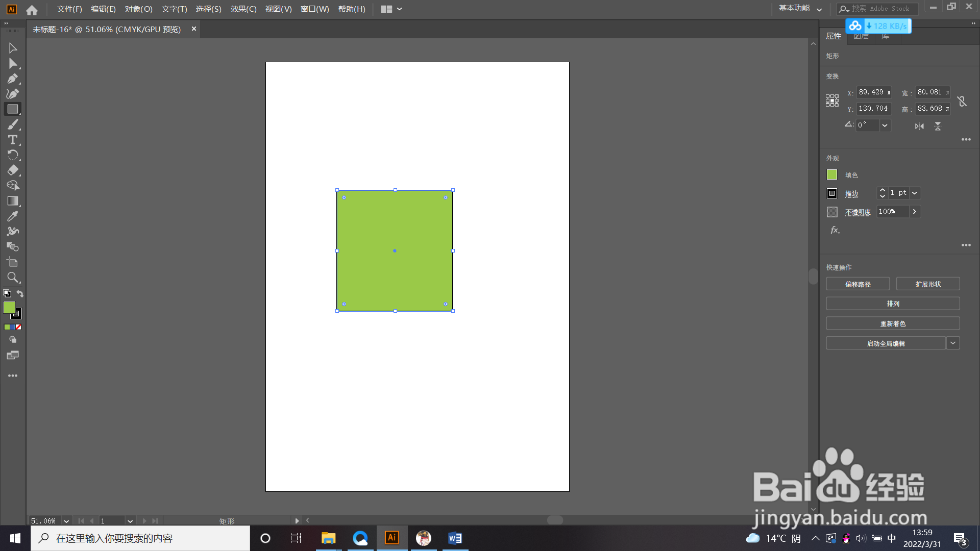The width and height of the screenshot is (980, 551).
Task: Click 启动全局编辑 button
Action: coord(886,343)
